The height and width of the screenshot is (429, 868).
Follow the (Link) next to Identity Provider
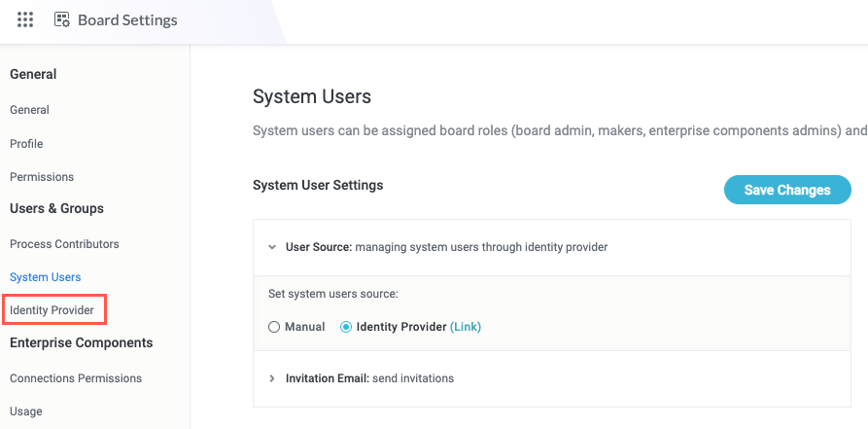click(465, 327)
